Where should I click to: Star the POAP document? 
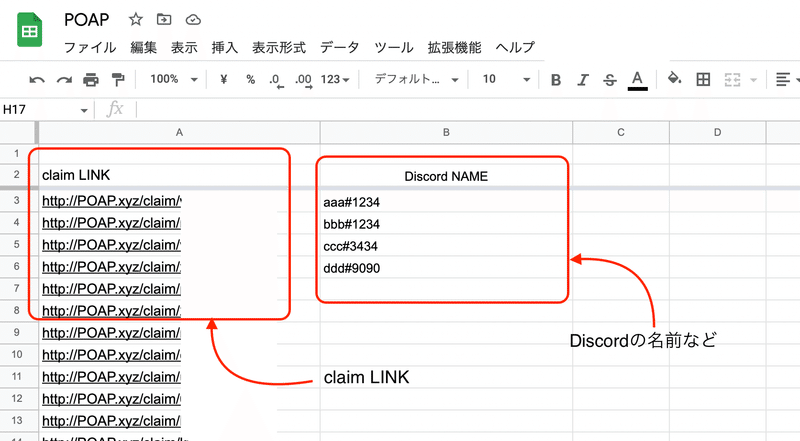pyautogui.click(x=135, y=20)
